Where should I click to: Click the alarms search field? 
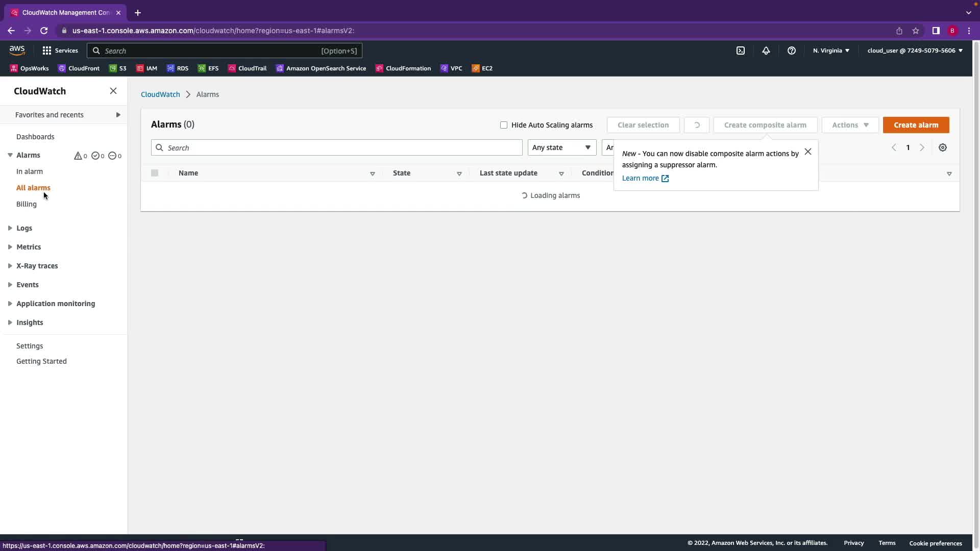337,147
